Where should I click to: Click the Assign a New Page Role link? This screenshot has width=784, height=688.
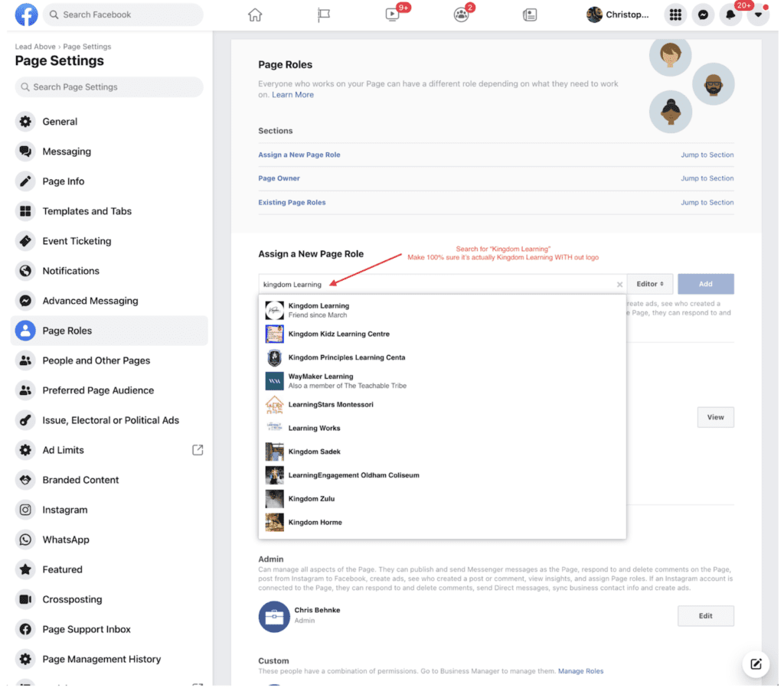click(x=299, y=155)
